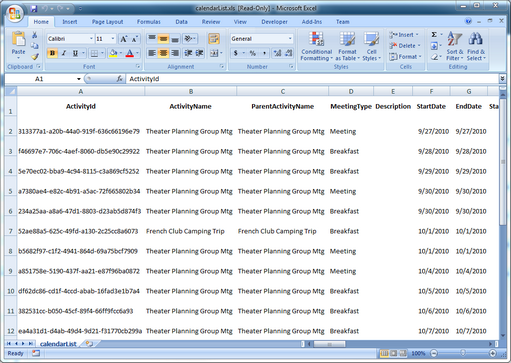The image size is (511, 363).
Task: Toggle Italic formatting
Action: [64, 53]
